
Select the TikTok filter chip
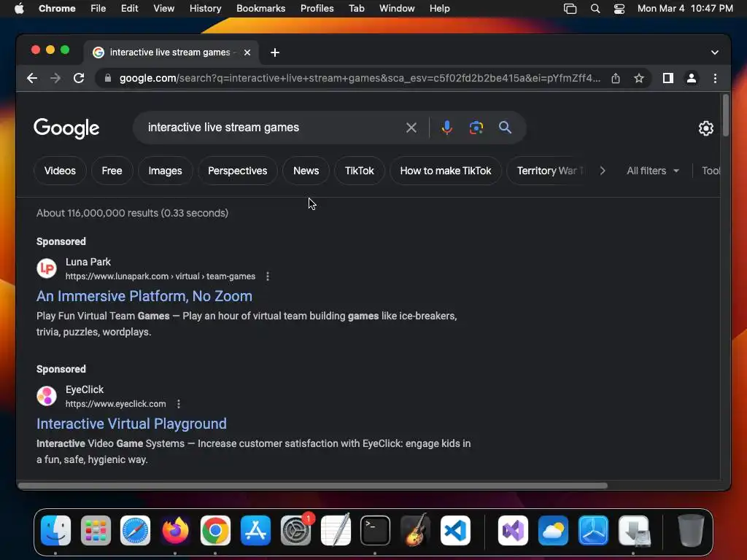pyautogui.click(x=359, y=171)
